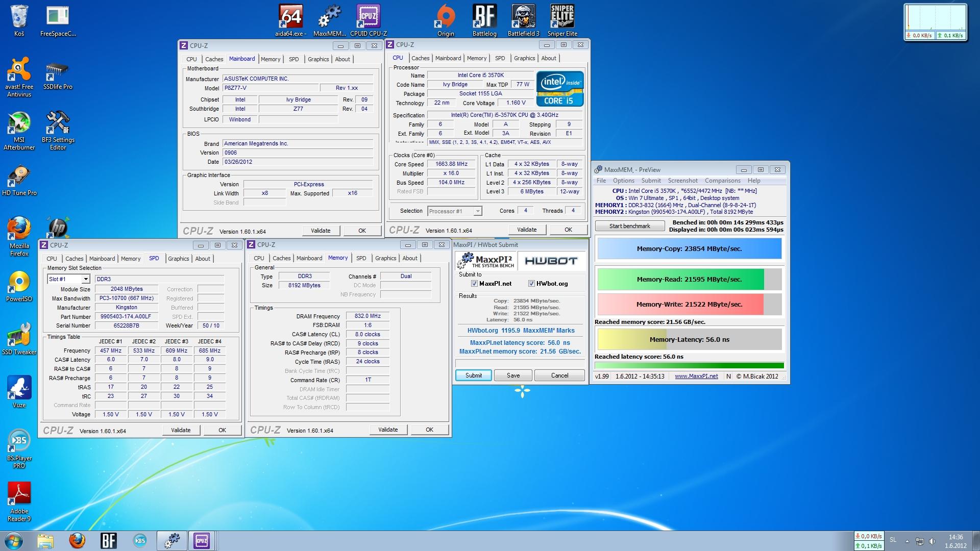Open the Windows Start menu orb
The height and width of the screenshot is (551, 980).
click(x=14, y=541)
